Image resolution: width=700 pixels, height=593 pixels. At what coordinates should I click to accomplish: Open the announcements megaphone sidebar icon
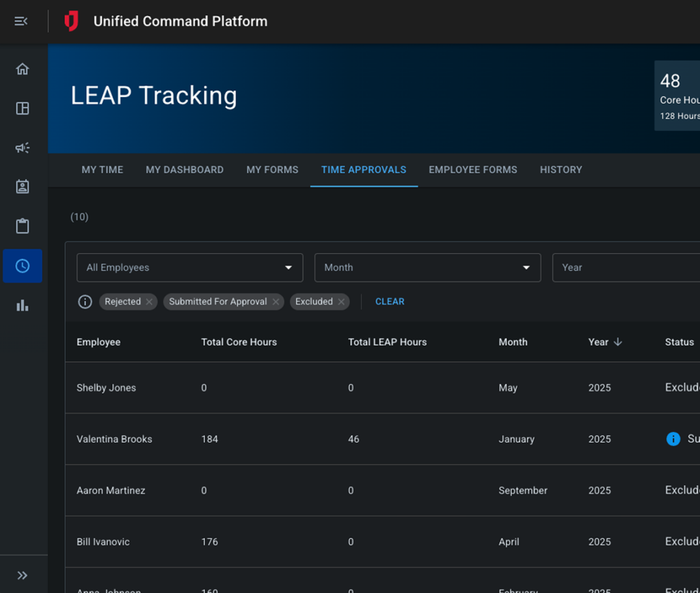click(23, 148)
